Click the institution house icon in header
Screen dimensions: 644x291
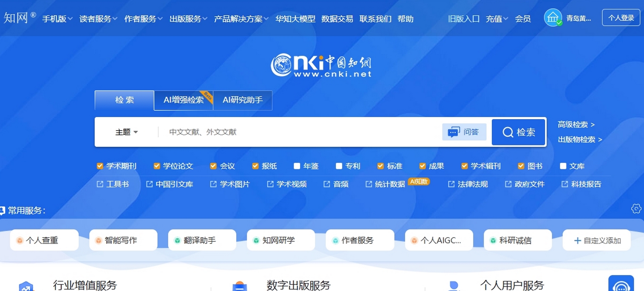(x=552, y=18)
